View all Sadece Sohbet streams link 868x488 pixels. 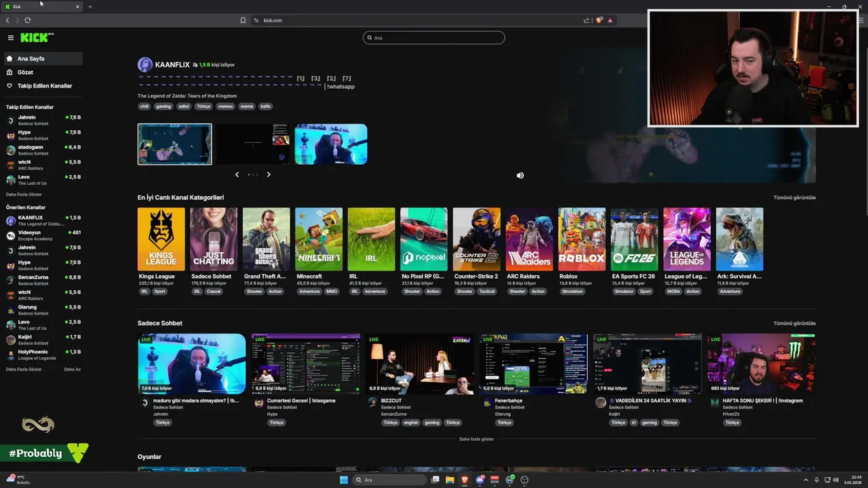coord(794,323)
